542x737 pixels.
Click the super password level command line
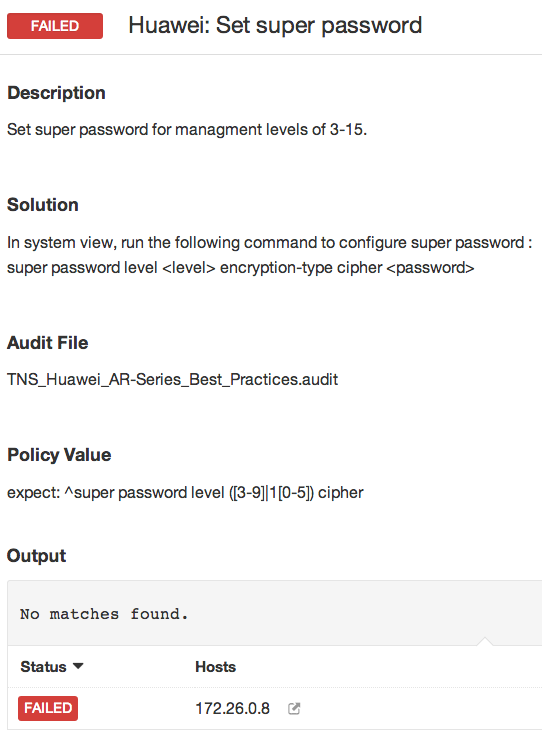coord(241,268)
